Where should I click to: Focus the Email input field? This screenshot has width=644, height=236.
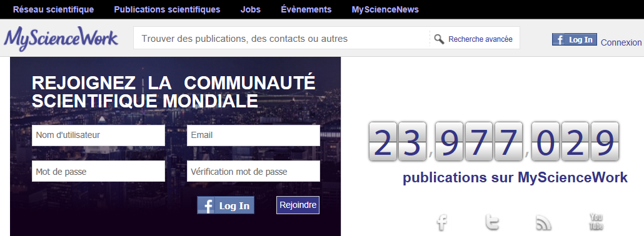(x=253, y=135)
